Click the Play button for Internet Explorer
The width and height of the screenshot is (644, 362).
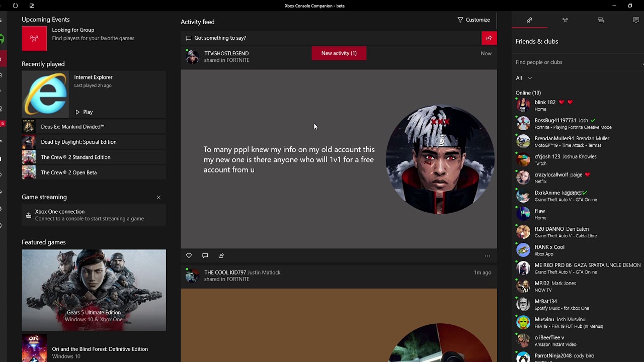pyautogui.click(x=84, y=112)
